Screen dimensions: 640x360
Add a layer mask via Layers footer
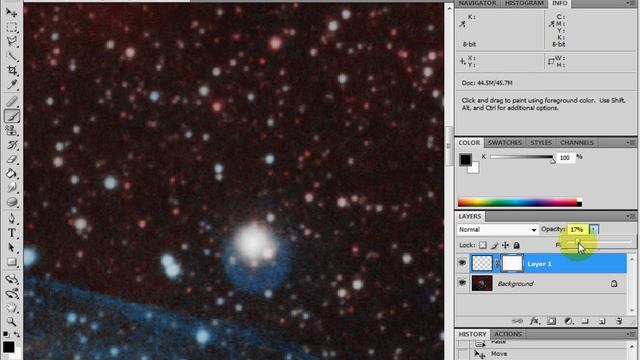pos(551,321)
